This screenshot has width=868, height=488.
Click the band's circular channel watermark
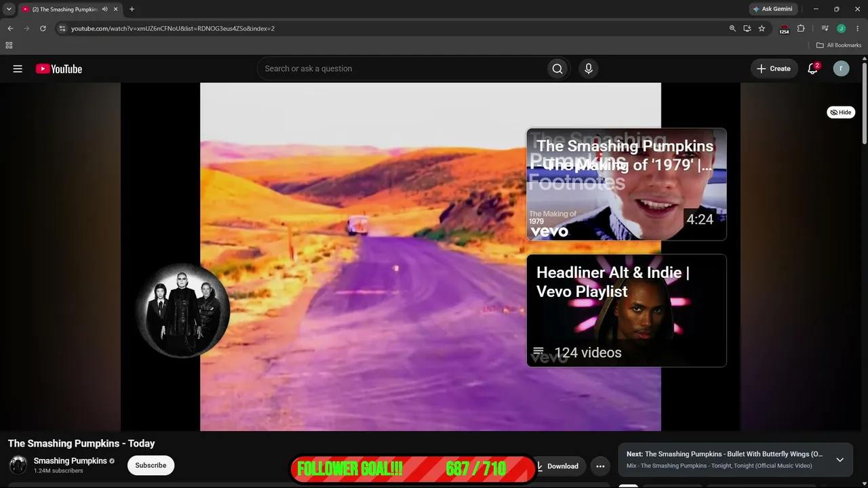click(x=183, y=310)
